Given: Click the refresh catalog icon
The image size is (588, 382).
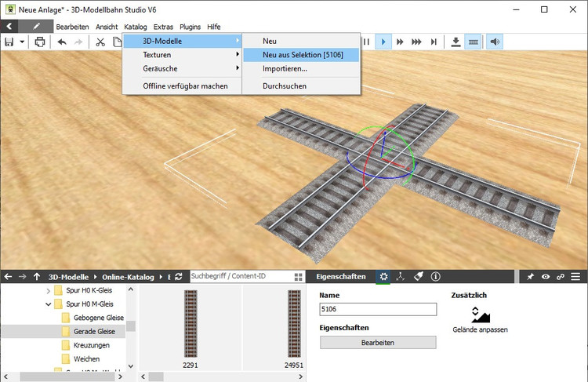Looking at the screenshot, I should pyautogui.click(x=179, y=277).
